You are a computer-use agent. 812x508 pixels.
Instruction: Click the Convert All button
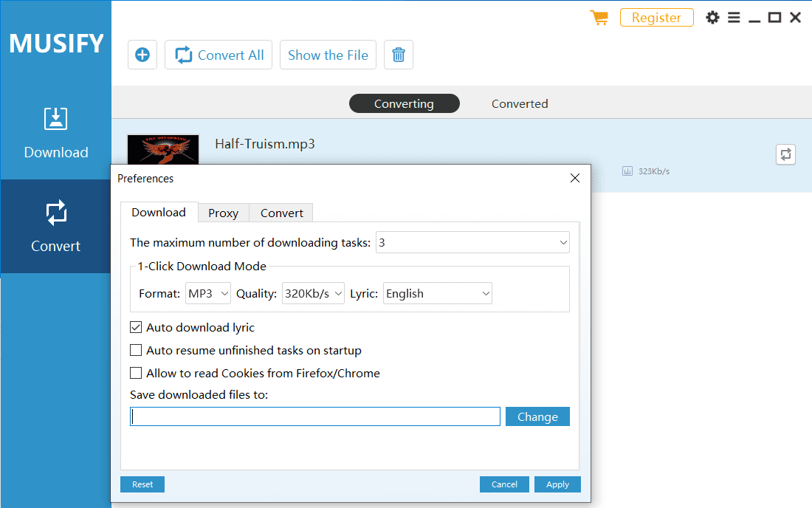(219, 55)
